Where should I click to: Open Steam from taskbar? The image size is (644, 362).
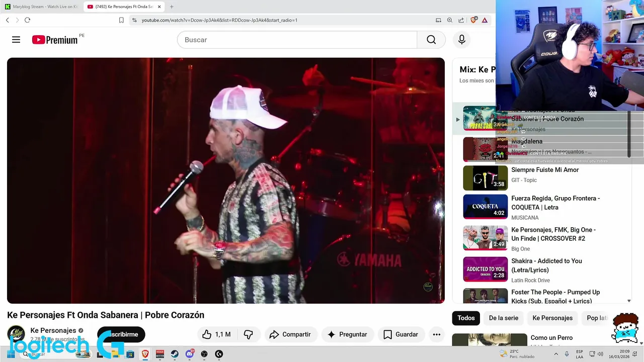point(175,354)
